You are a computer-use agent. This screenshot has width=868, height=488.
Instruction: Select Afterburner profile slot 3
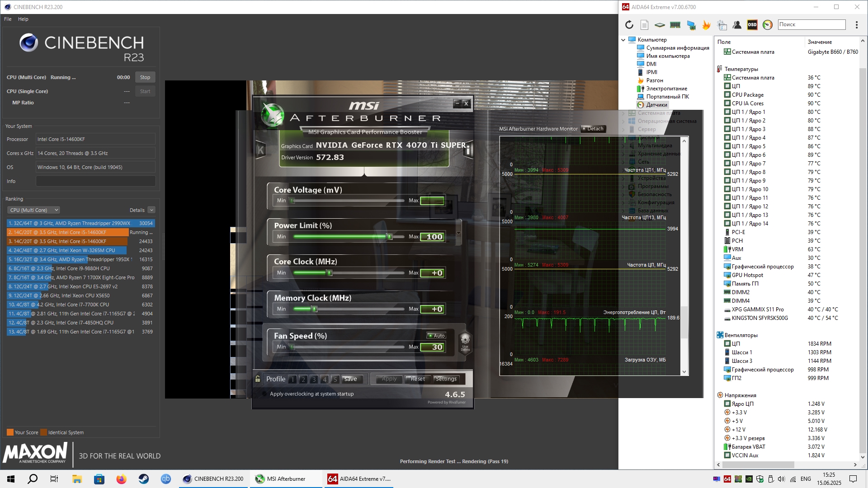[x=314, y=379]
